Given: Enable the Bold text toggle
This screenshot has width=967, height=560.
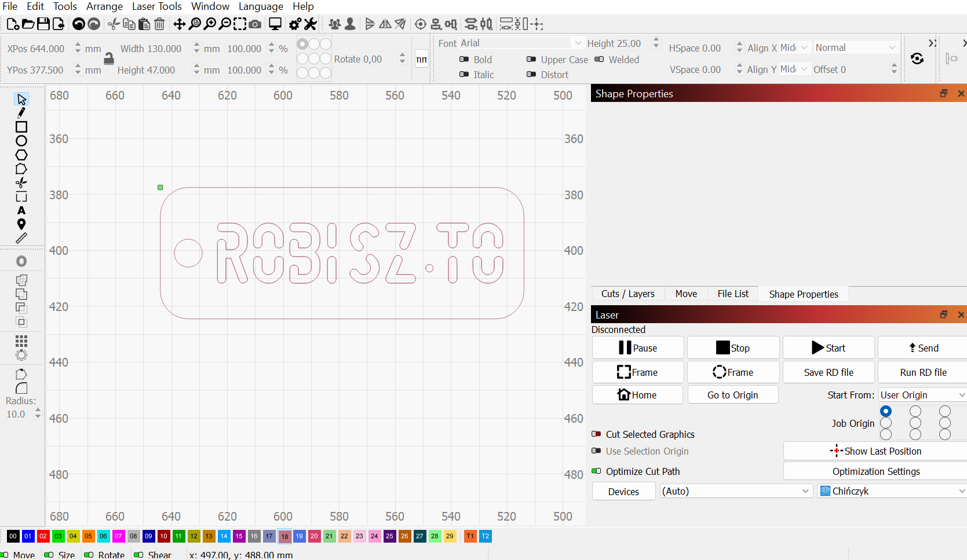Looking at the screenshot, I should [x=464, y=59].
